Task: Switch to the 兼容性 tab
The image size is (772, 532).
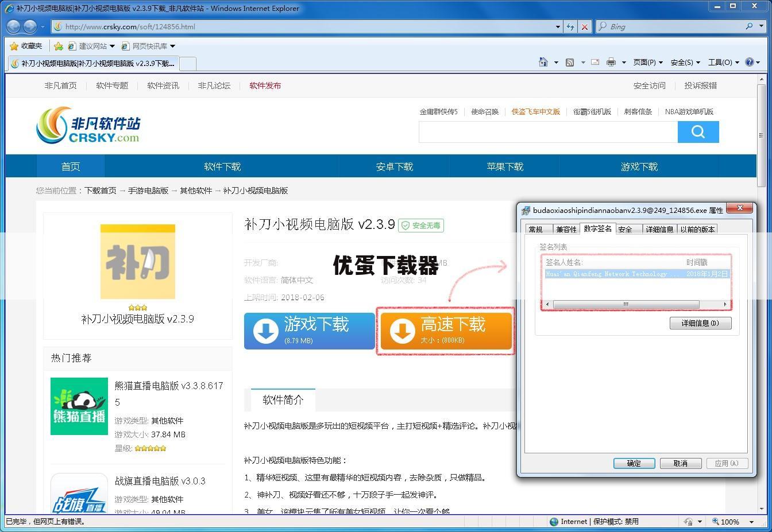Action: [566, 229]
